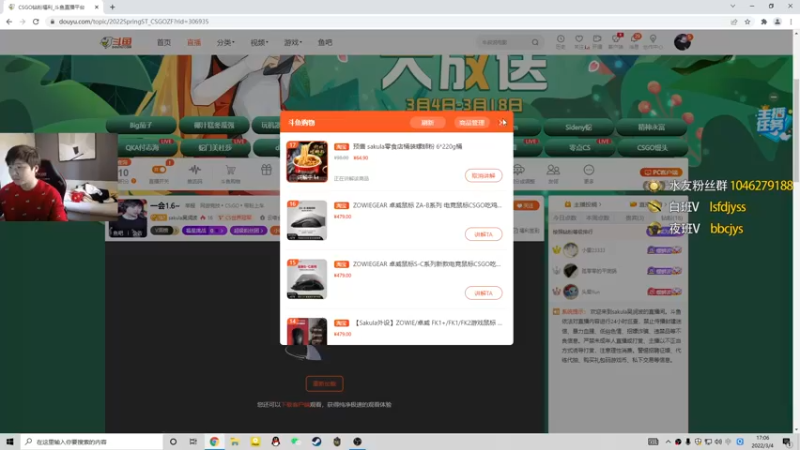This screenshot has width=800, height=450.
Task: Open QQ penguin from the taskbar
Action: 276,441
